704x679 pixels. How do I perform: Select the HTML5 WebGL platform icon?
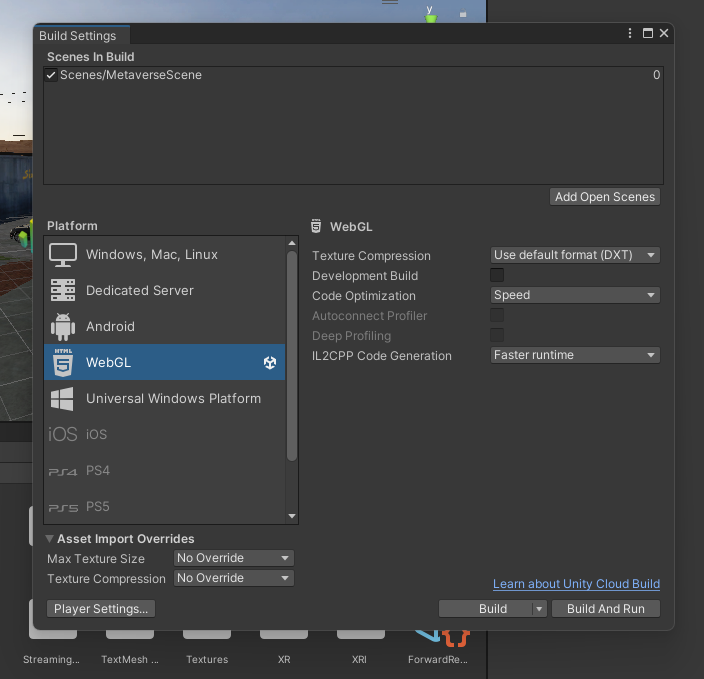click(x=63, y=362)
